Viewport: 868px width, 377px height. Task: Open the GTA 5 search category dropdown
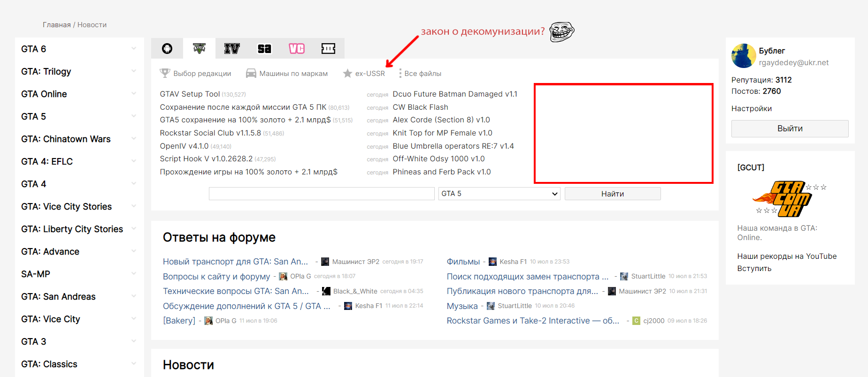coord(499,194)
